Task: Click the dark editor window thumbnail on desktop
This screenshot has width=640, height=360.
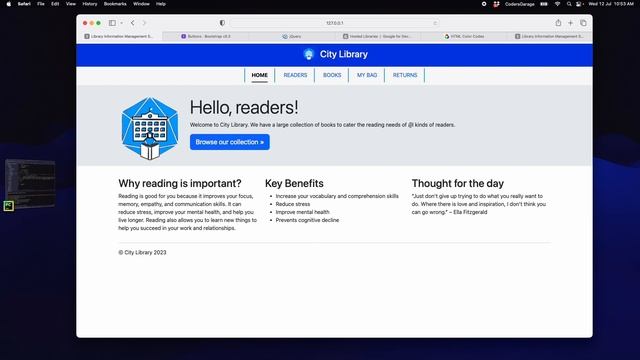Action: click(x=30, y=183)
